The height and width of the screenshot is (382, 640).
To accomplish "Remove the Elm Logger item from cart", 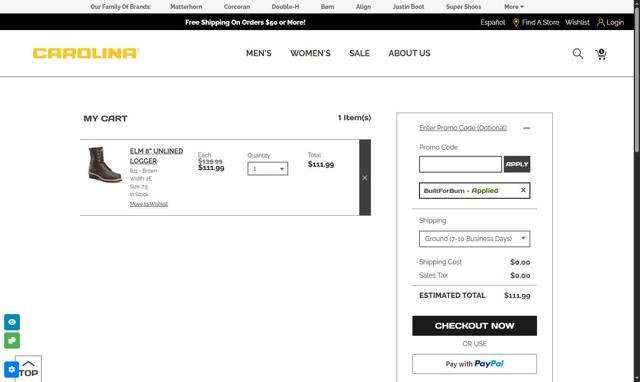I will coord(364,178).
